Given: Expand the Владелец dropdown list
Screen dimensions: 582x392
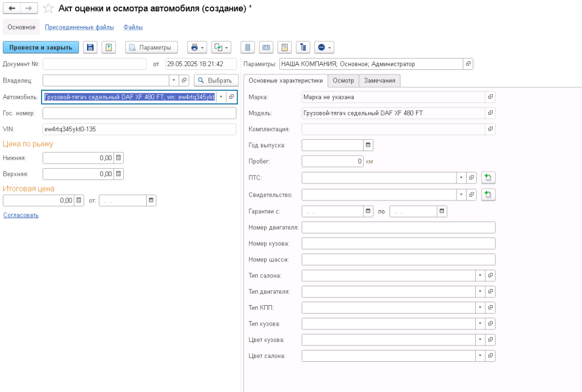Looking at the screenshot, I should 173,80.
